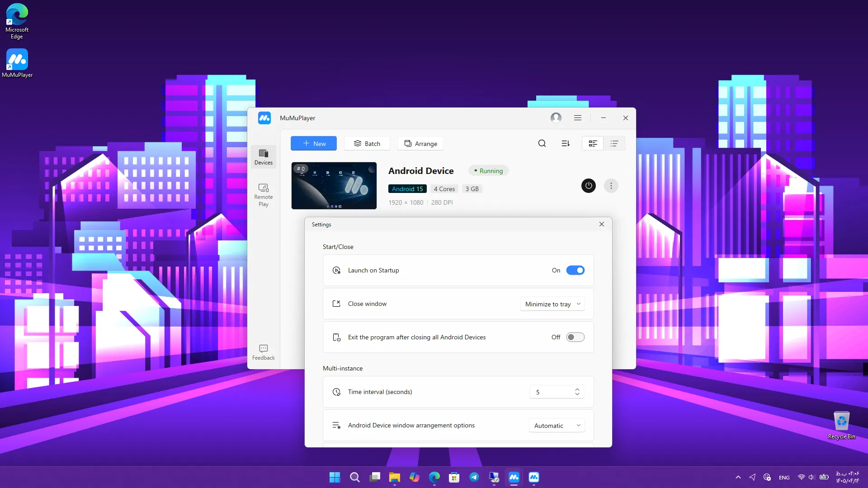Open taskbar Search
The width and height of the screenshot is (868, 488).
click(355, 477)
